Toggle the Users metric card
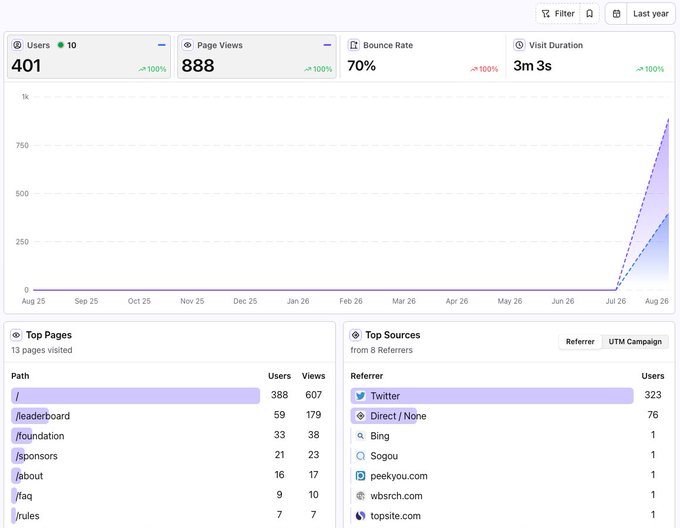 [x=89, y=57]
